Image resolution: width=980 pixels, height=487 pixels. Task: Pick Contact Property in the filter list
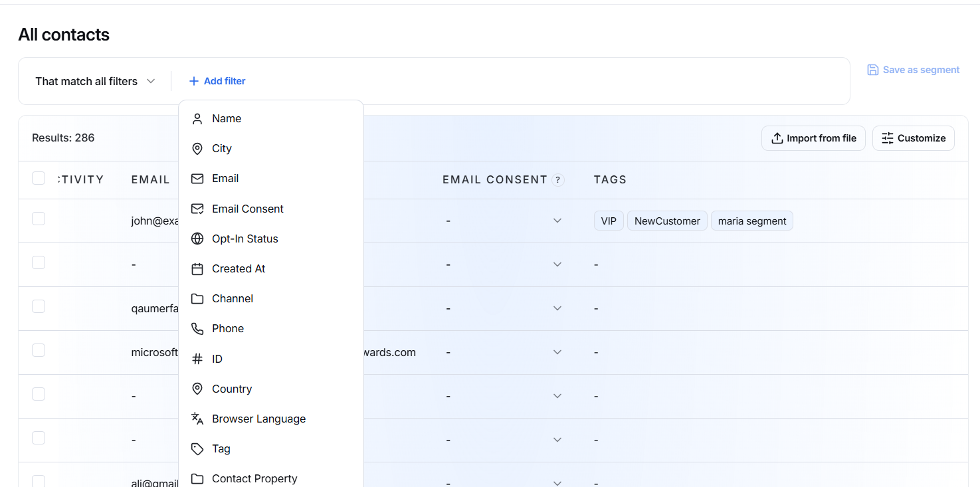coord(271,478)
